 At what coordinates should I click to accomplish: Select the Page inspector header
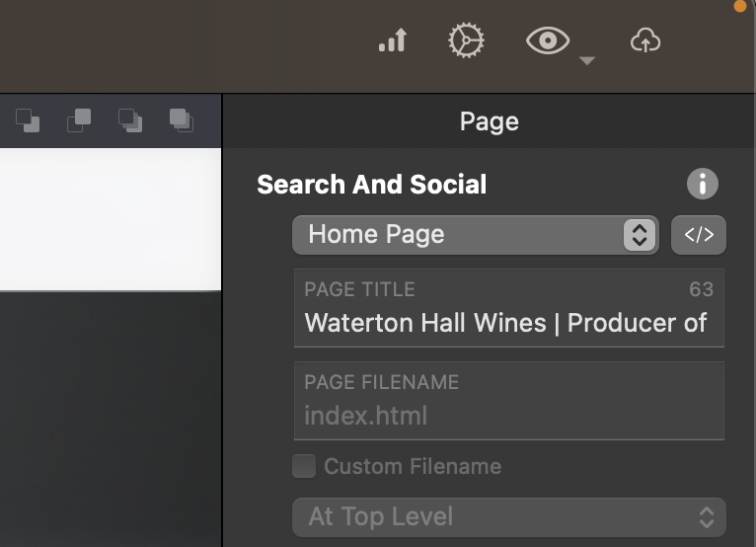coord(489,121)
